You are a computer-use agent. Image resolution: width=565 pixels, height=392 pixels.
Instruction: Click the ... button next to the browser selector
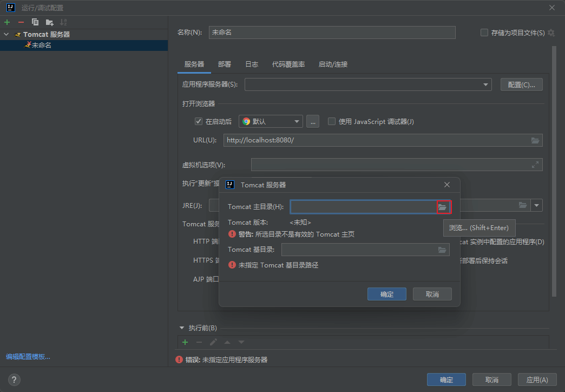(313, 121)
